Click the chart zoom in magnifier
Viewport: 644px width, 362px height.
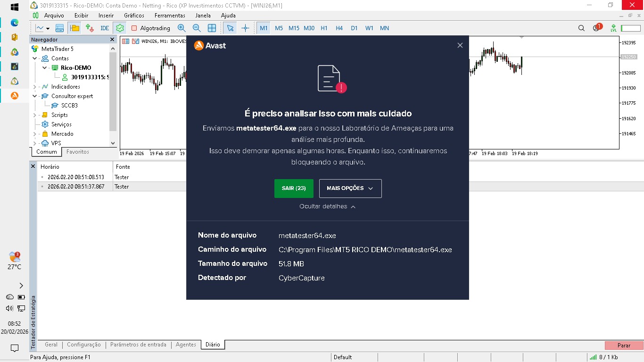[182, 28]
